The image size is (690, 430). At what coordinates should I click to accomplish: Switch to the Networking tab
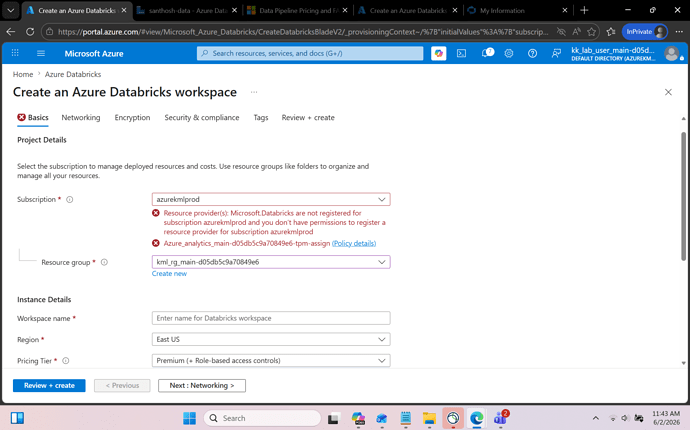coord(81,118)
